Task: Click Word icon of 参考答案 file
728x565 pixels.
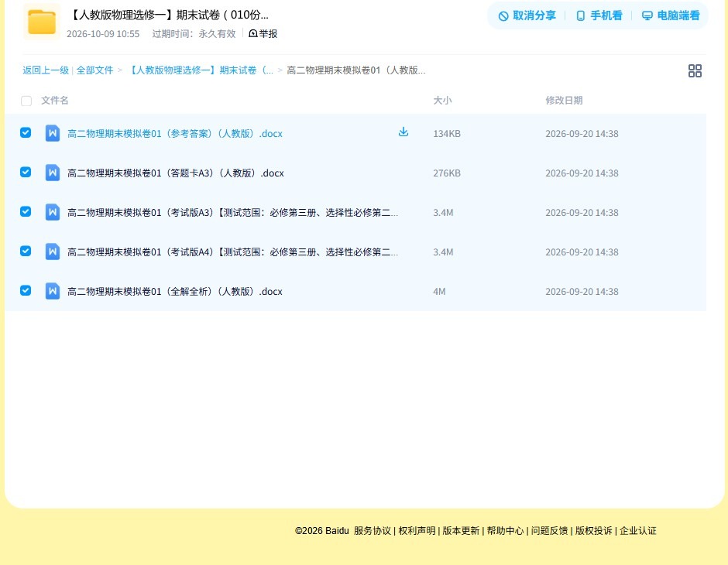Action: pyautogui.click(x=53, y=133)
